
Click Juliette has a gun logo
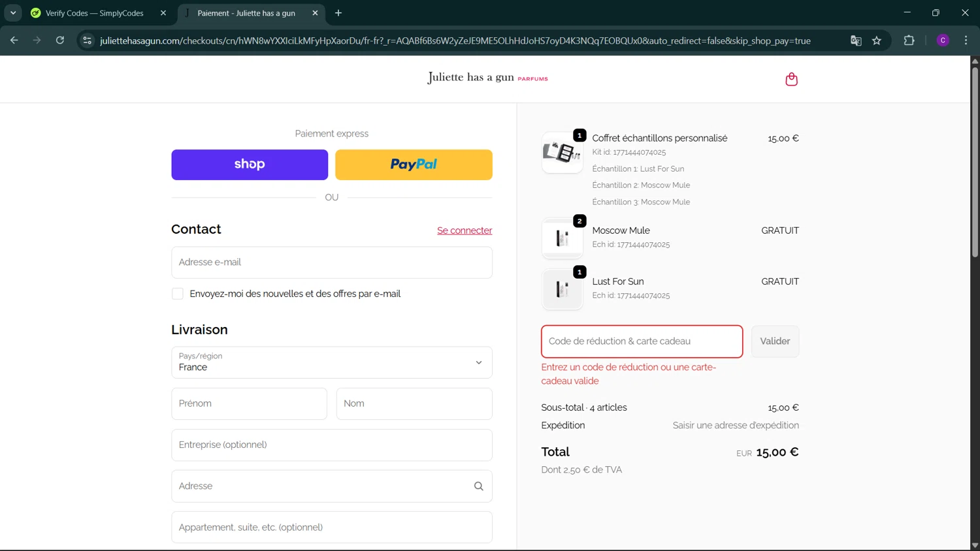coord(487,78)
